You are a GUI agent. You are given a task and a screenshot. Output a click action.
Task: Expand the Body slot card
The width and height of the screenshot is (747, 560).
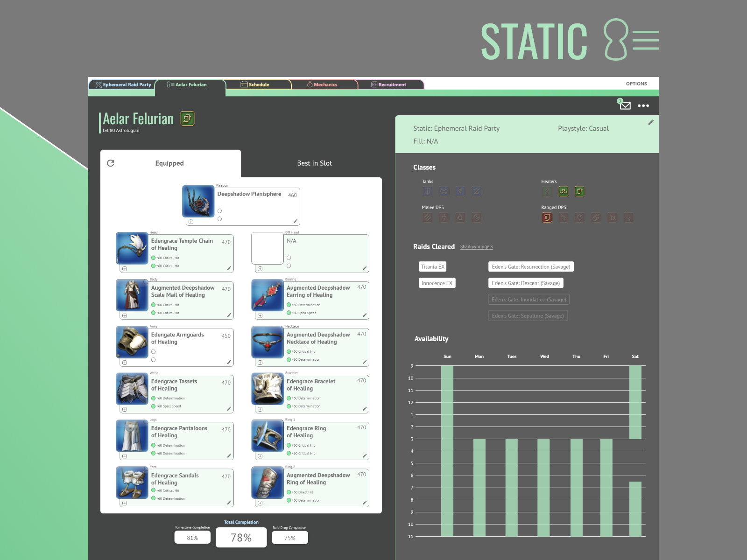click(125, 315)
